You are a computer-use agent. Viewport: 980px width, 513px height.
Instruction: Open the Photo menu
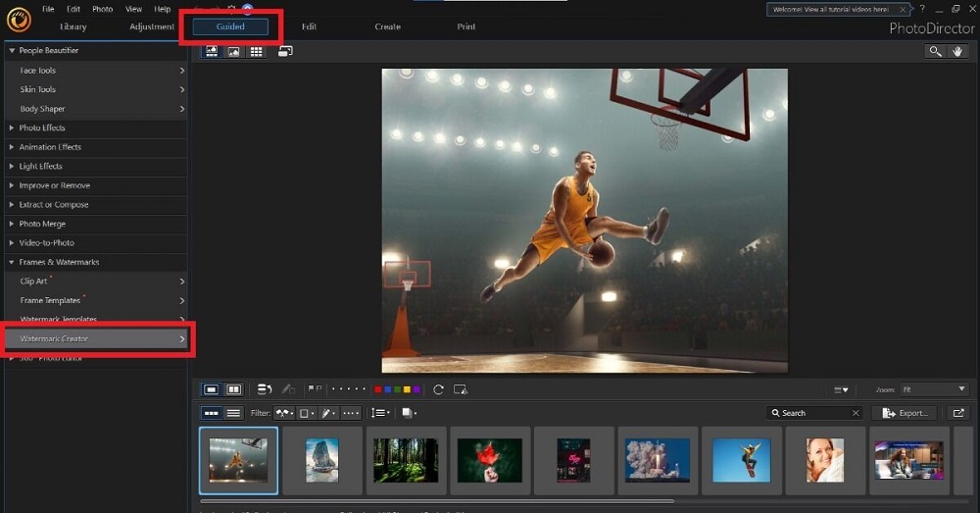103,9
